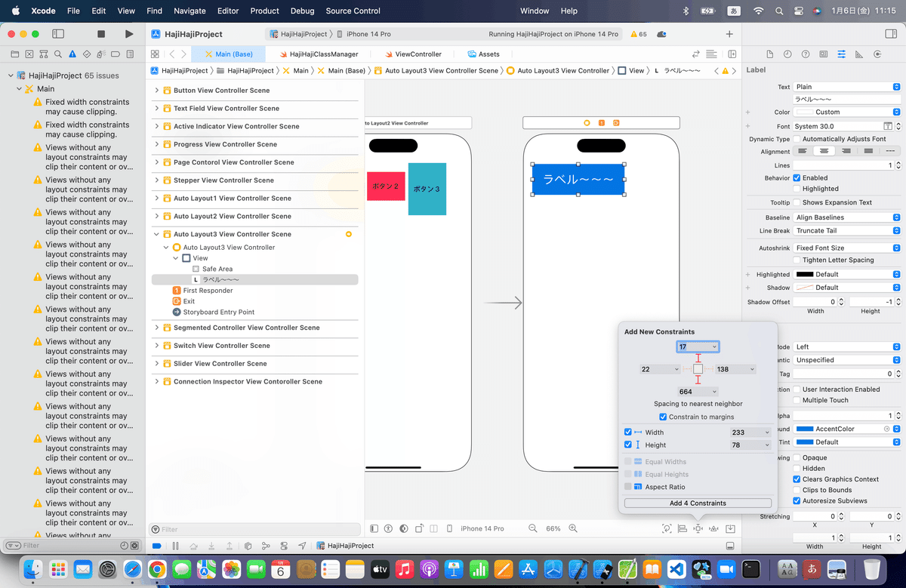Open the Issue navigator warning icon
Image resolution: width=906 pixels, height=588 pixels.
[72, 54]
